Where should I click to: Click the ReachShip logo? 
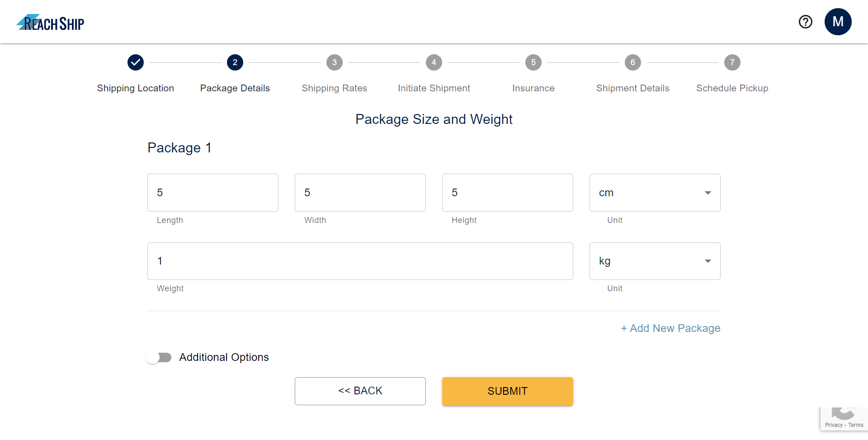click(x=50, y=22)
